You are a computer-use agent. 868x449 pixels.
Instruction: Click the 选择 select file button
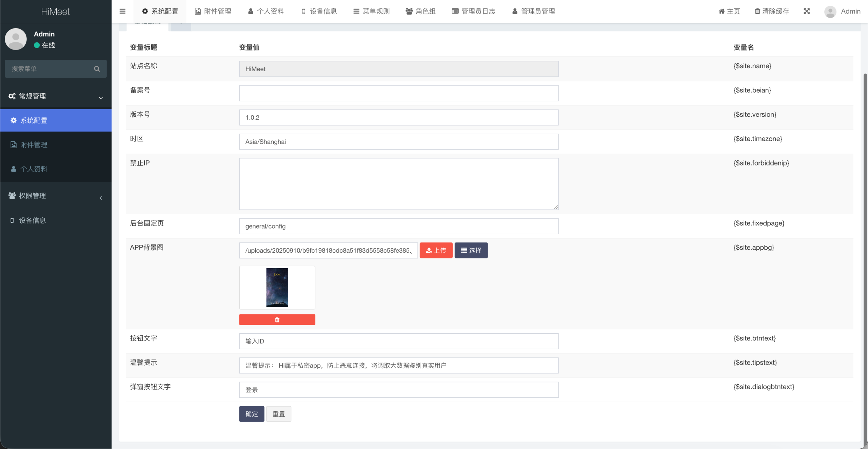[x=471, y=250]
